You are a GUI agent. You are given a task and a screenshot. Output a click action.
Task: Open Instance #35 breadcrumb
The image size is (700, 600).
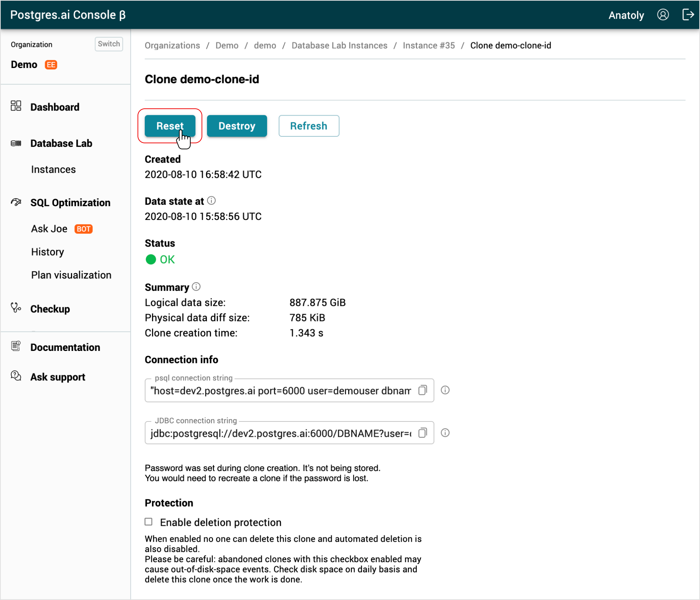(x=429, y=45)
